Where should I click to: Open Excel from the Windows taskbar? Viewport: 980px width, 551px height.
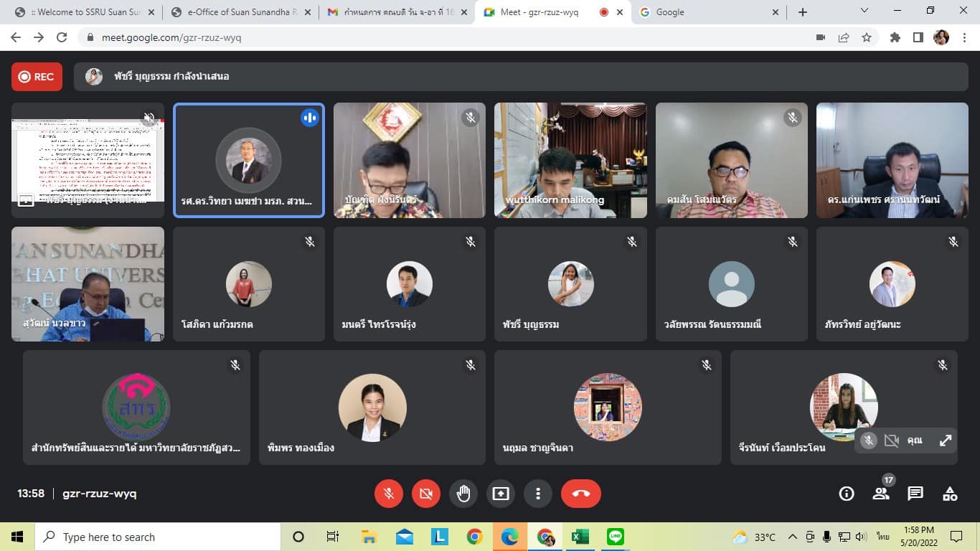[x=580, y=537]
